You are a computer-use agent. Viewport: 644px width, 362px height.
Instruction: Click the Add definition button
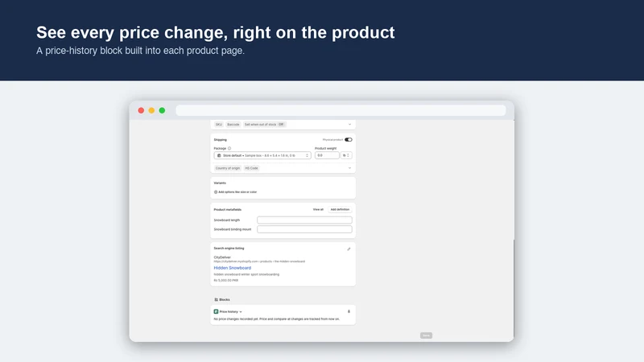click(340, 210)
